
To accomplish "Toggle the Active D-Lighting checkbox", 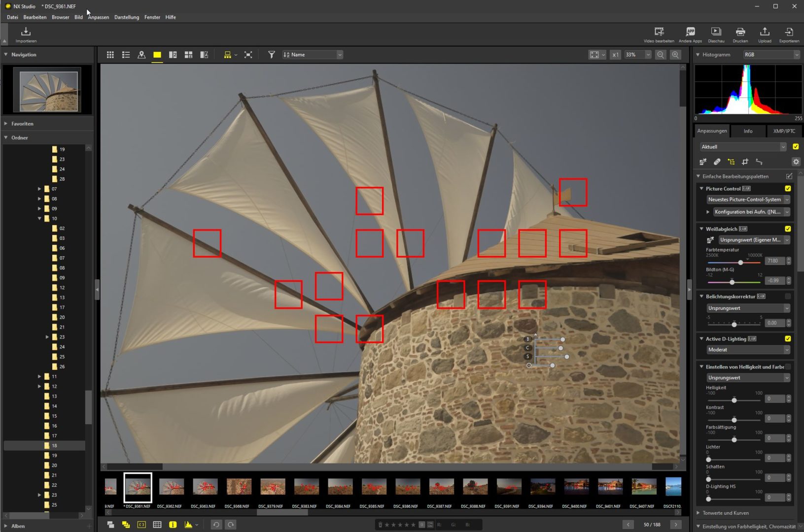I will pyautogui.click(x=787, y=338).
